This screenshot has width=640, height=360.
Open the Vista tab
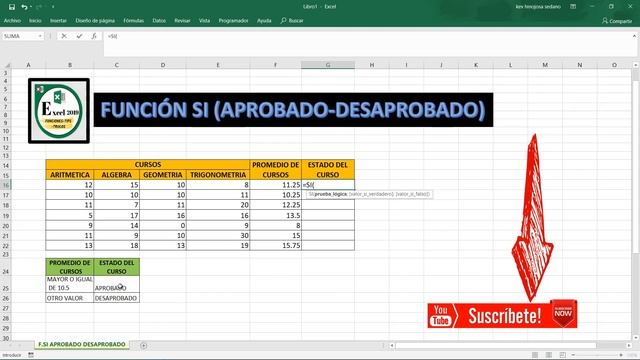point(204,20)
